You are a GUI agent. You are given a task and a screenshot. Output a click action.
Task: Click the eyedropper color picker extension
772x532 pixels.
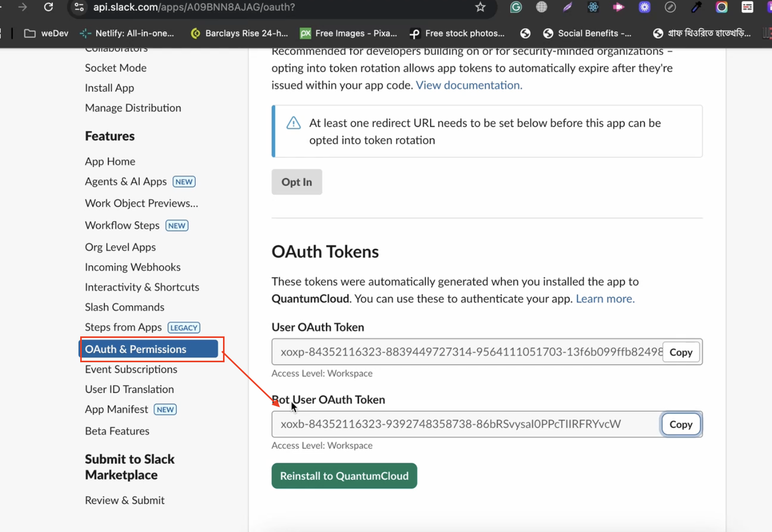pyautogui.click(x=696, y=7)
